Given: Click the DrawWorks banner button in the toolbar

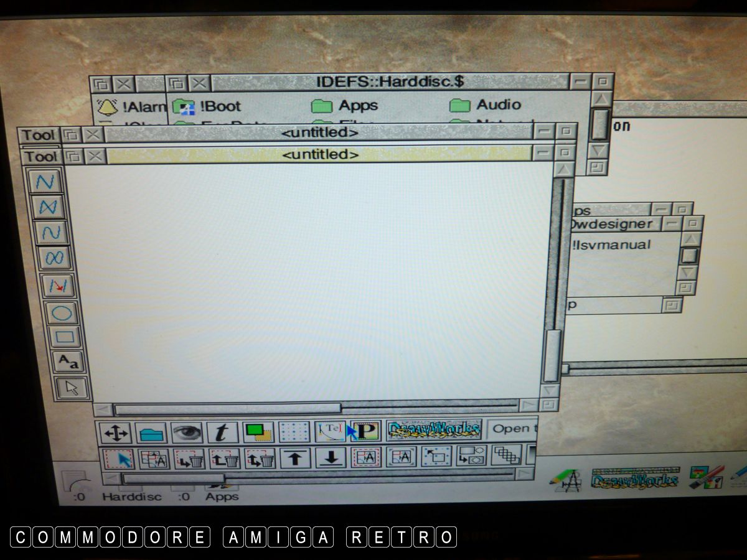Looking at the screenshot, I should [434, 429].
